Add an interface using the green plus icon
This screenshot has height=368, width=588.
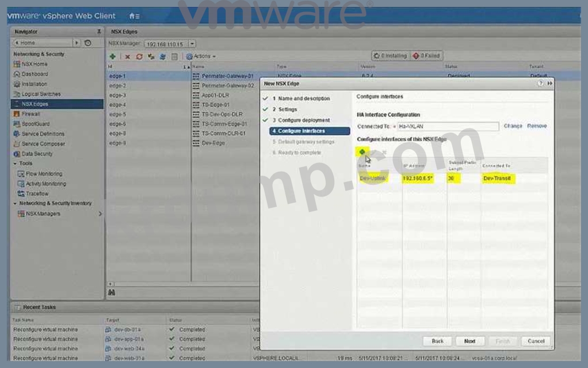[362, 151]
